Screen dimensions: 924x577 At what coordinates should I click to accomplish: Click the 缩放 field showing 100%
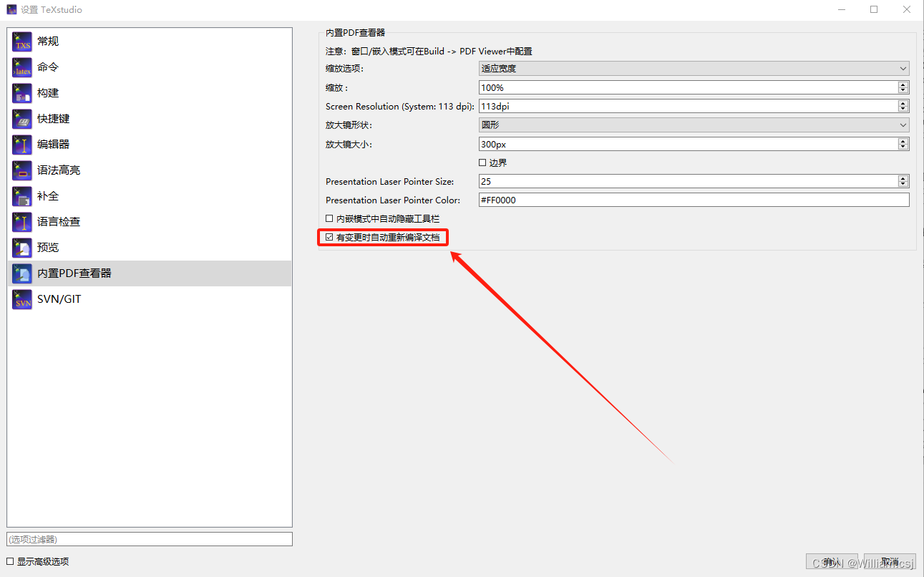(688, 87)
